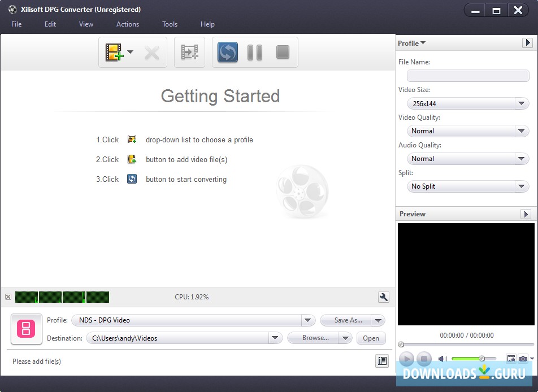Close the CPU usage graph panel
Image resolution: width=538 pixels, height=392 pixels.
pyautogui.click(x=8, y=297)
